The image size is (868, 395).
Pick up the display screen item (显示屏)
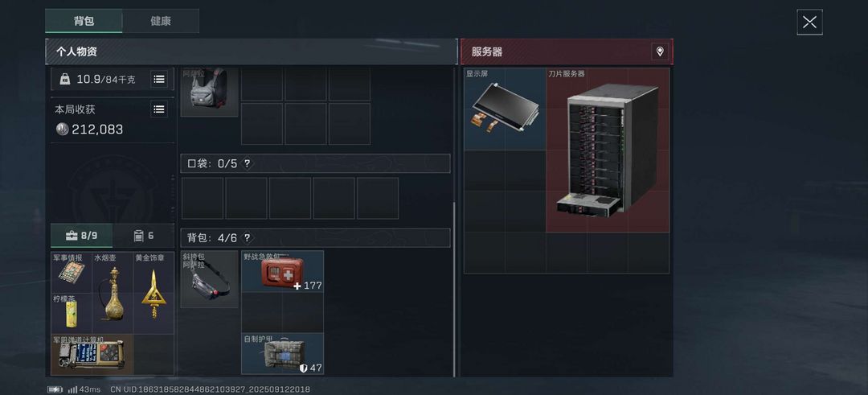pos(505,109)
